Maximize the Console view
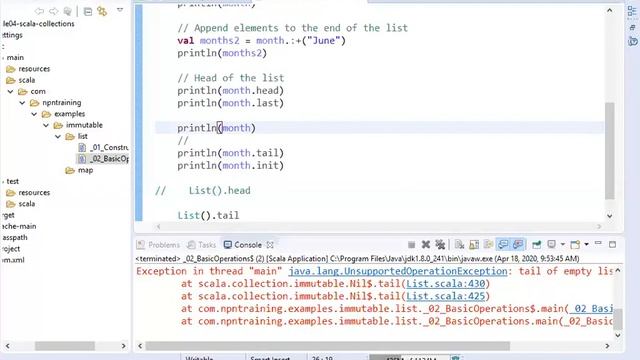This screenshot has width=640, height=360. click(612, 244)
